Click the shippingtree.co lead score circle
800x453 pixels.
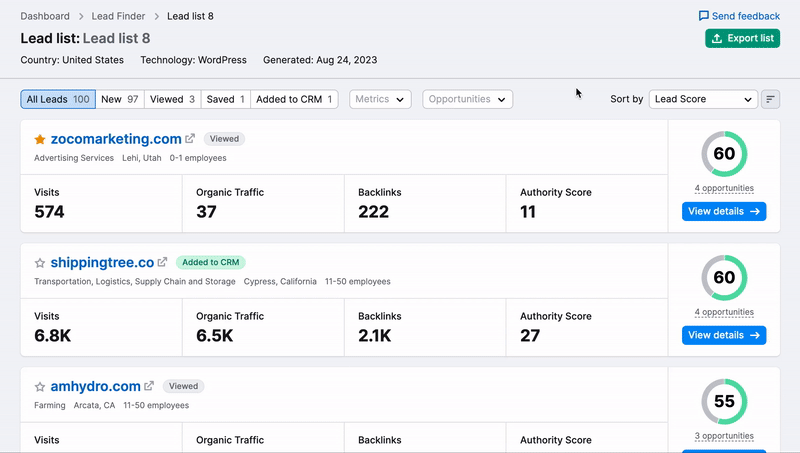point(724,277)
